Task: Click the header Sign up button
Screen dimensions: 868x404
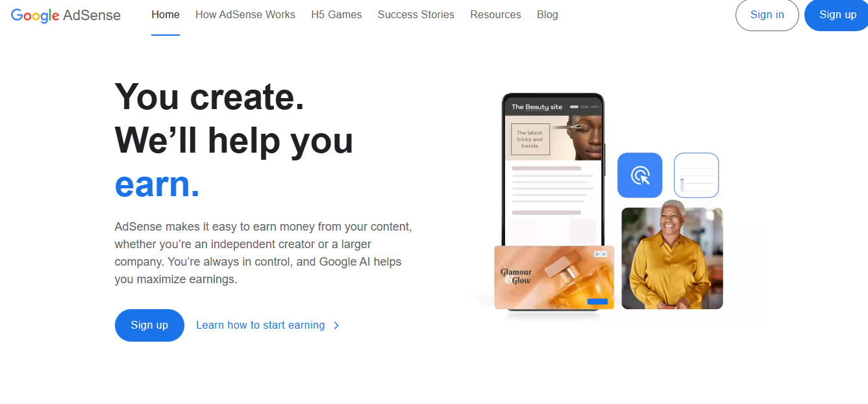Action: pyautogui.click(x=837, y=15)
